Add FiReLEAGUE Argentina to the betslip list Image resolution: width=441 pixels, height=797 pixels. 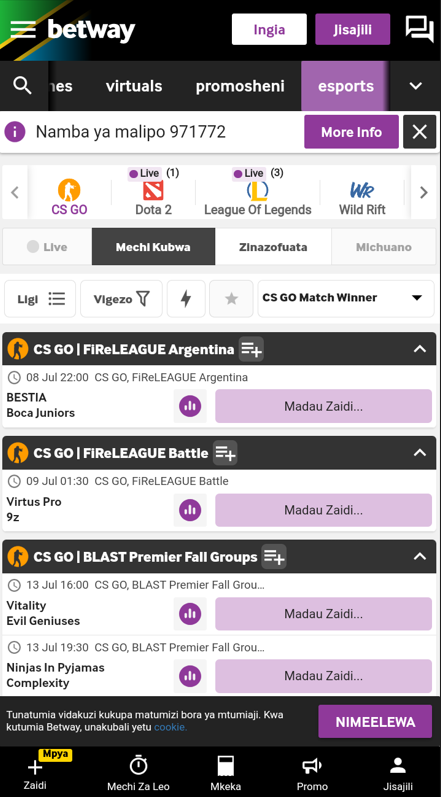pos(251,349)
